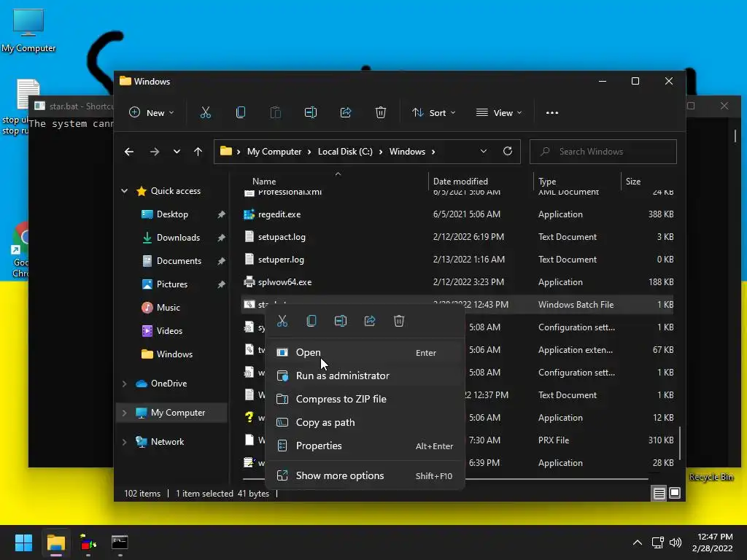Click the Search Windows field
747x560 pixels.
tap(603, 152)
